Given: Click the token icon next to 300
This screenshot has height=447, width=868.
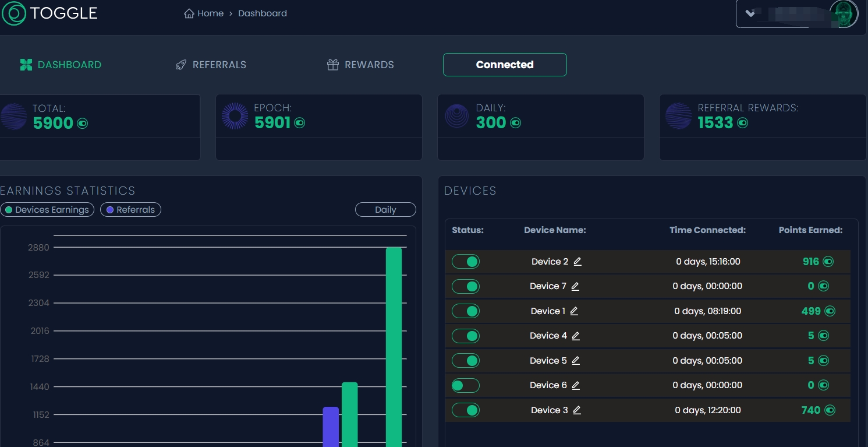Looking at the screenshot, I should (x=515, y=123).
